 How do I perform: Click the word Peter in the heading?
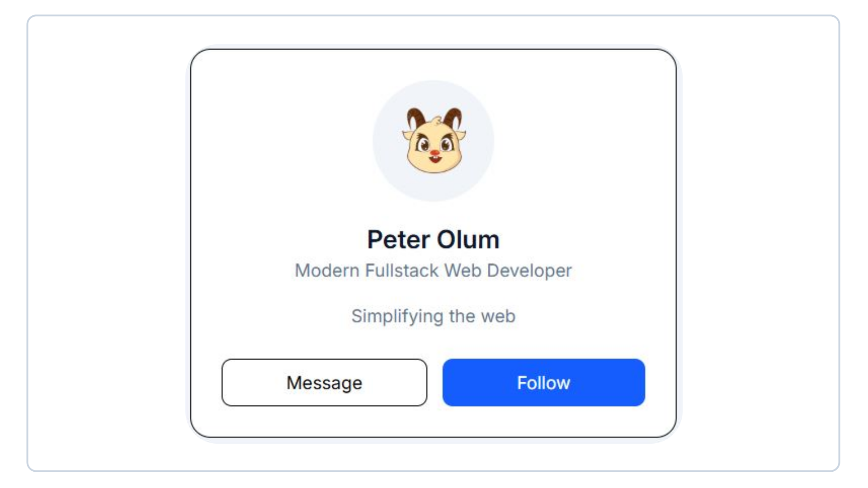point(398,239)
